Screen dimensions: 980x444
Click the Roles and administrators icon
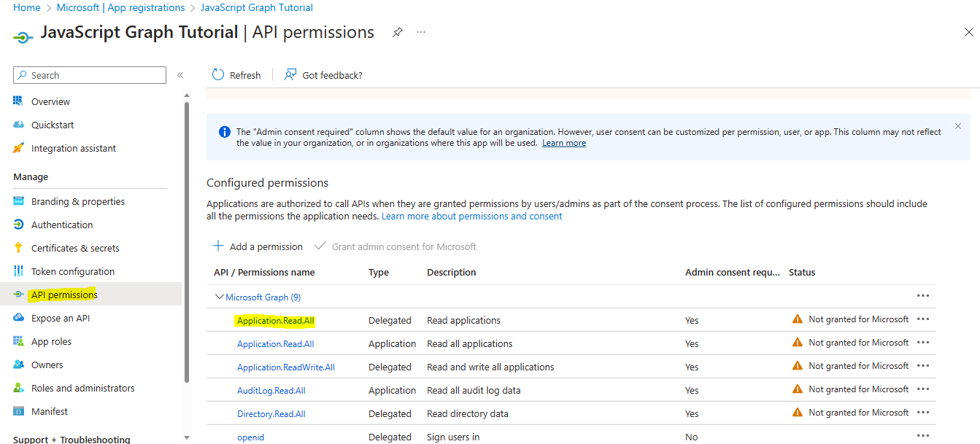pos(19,388)
